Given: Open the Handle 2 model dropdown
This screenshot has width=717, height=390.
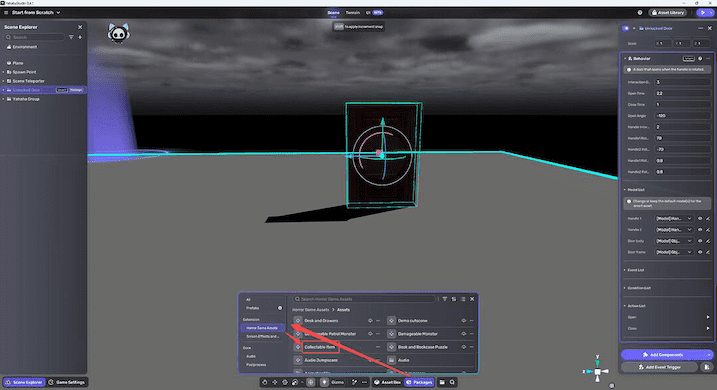Looking at the screenshot, I should click(674, 230).
